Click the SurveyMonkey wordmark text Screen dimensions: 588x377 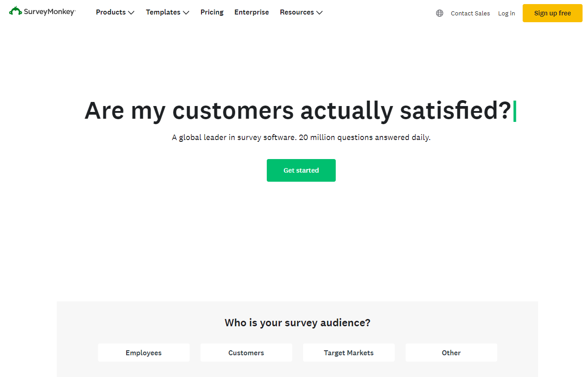pyautogui.click(x=50, y=12)
